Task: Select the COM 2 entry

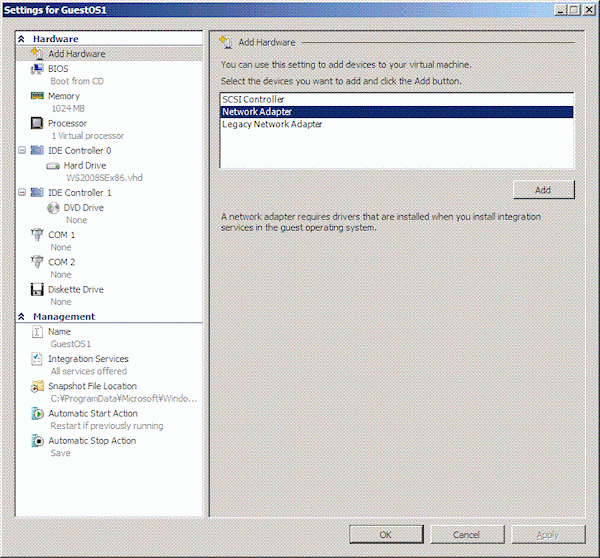Action: [x=62, y=262]
